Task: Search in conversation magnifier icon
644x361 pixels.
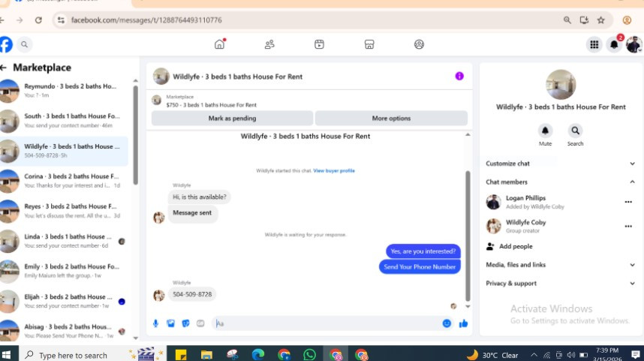Action: point(575,131)
